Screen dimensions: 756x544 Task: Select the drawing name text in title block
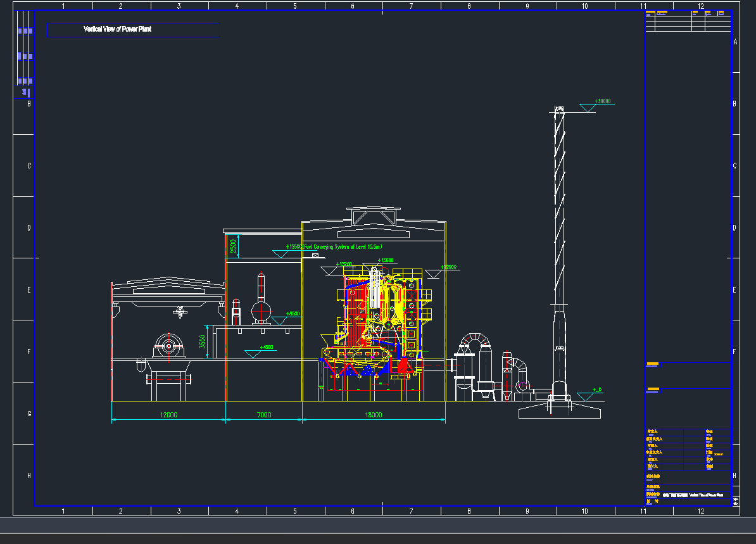coord(693,495)
